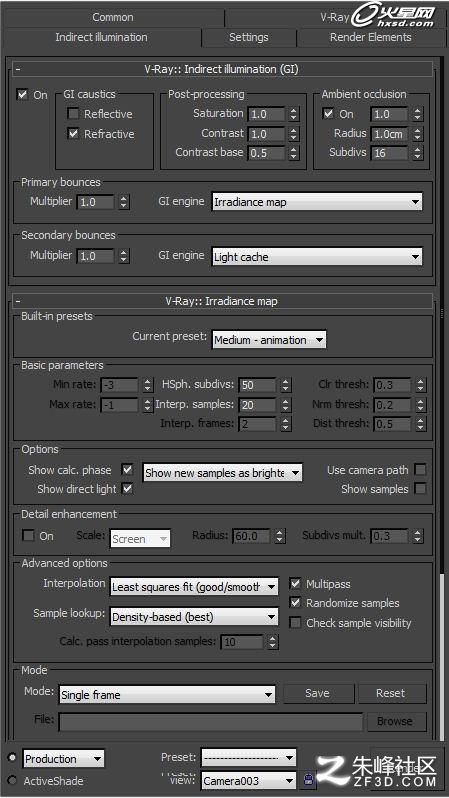The height and width of the screenshot is (798, 449).
Task: Click the Reset button
Action: [391, 693]
